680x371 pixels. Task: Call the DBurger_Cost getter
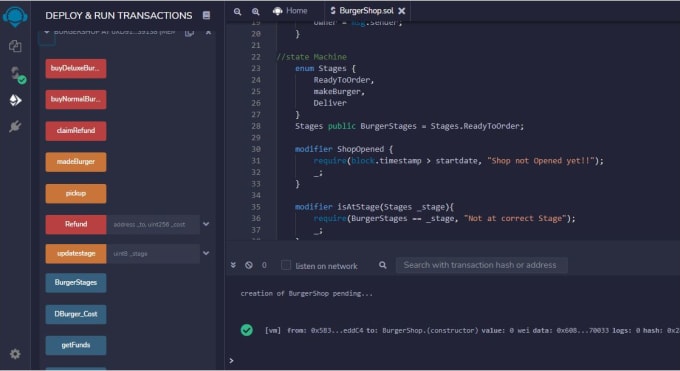[x=76, y=314]
